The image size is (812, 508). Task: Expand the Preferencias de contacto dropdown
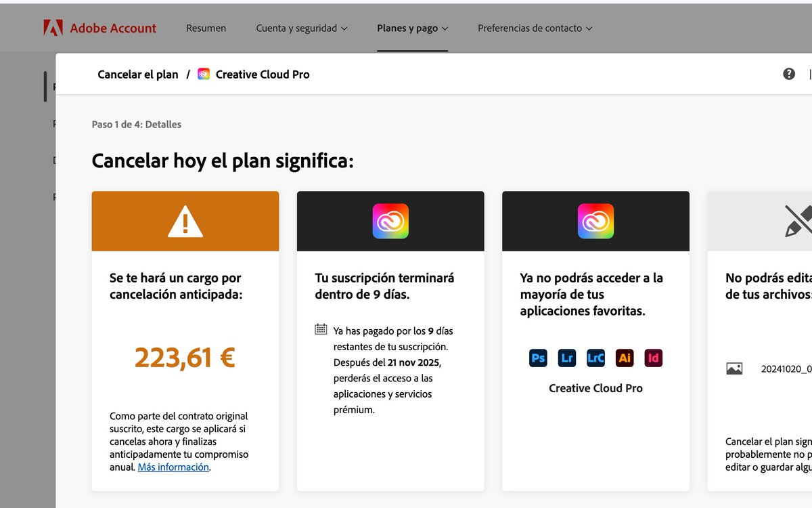pos(535,28)
